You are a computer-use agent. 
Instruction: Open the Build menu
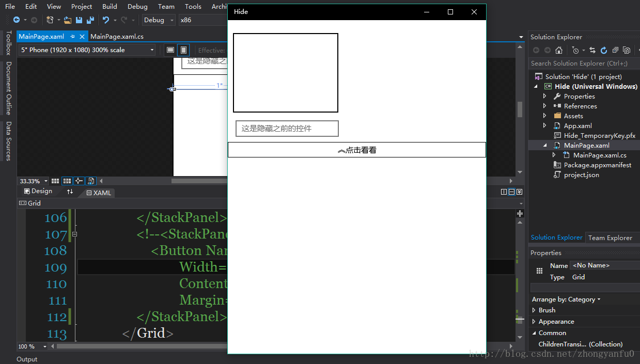tap(110, 7)
